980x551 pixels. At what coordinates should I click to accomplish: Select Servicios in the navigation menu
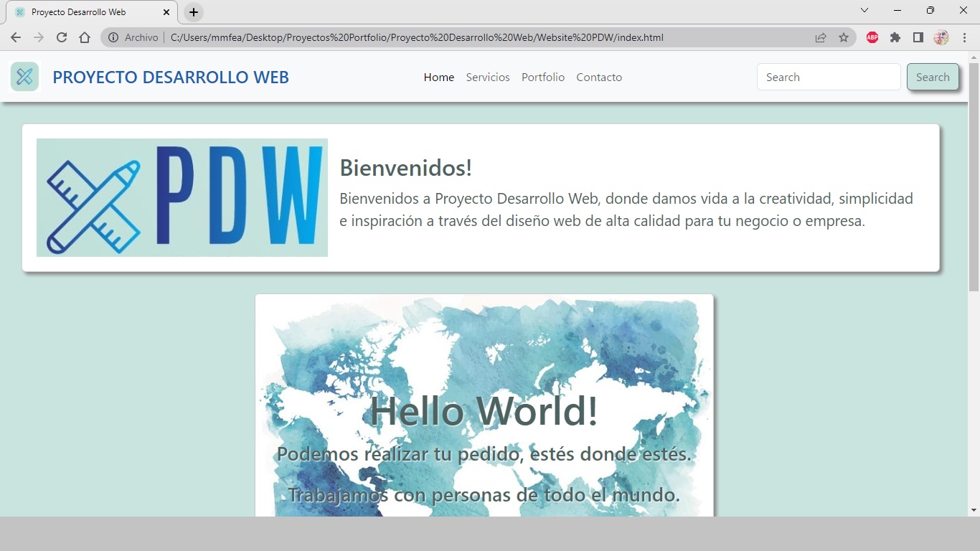tap(487, 77)
